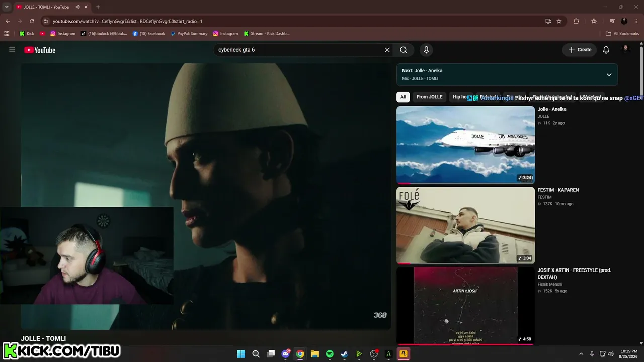644x362 pixels.
Task: Show hidden system tray icons
Action: tap(581, 354)
